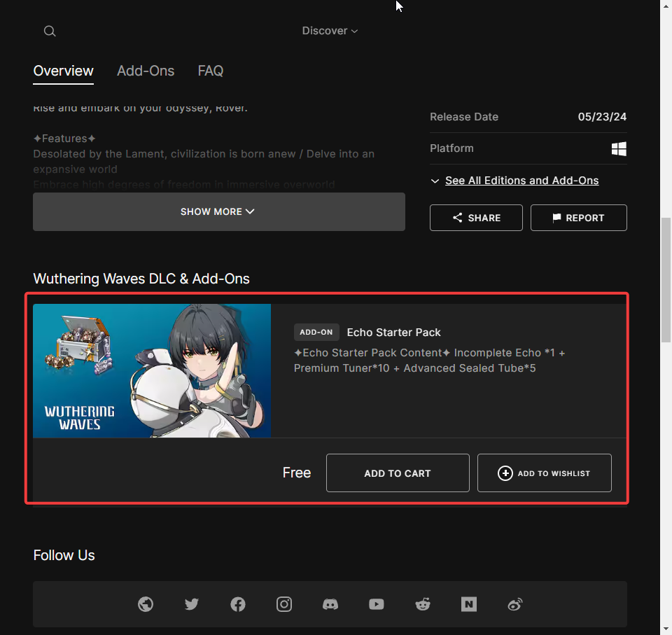Screen dimensions: 672x635
Task: Open the search magnifier
Action: (x=49, y=31)
